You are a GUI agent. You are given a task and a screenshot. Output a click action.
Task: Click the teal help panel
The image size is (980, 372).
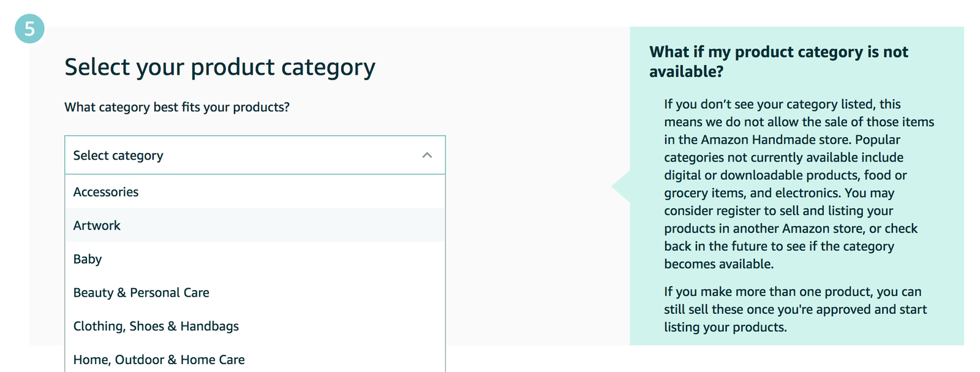[x=796, y=184]
